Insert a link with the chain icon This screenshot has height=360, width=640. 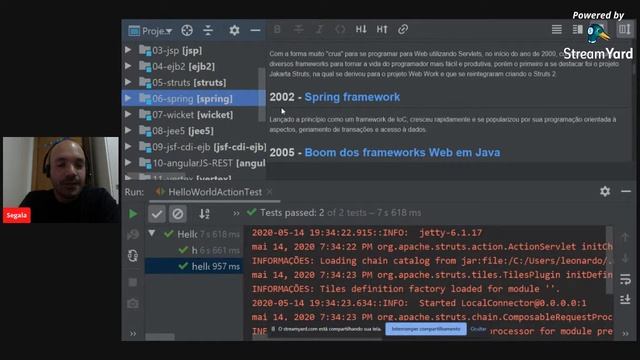point(403,29)
